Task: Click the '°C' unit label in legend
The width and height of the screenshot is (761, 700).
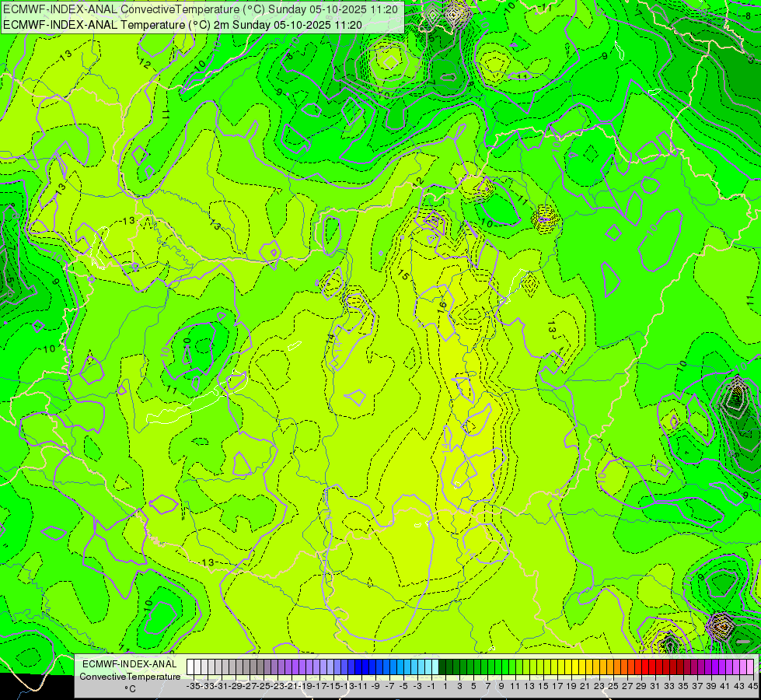Action: (130, 688)
